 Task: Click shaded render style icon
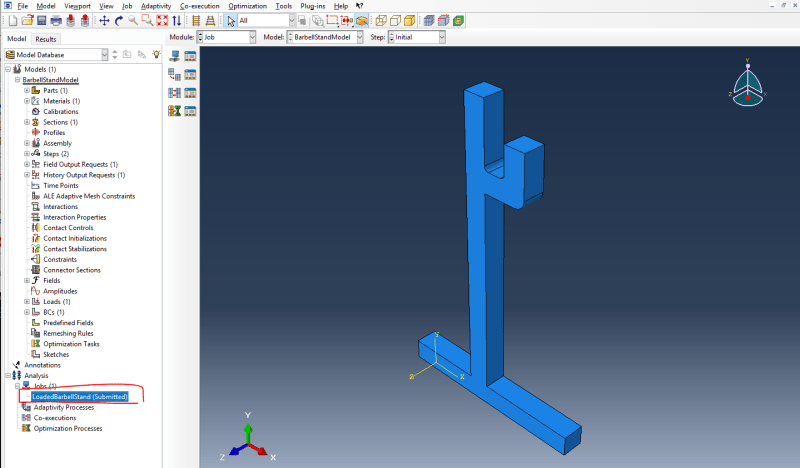[410, 21]
